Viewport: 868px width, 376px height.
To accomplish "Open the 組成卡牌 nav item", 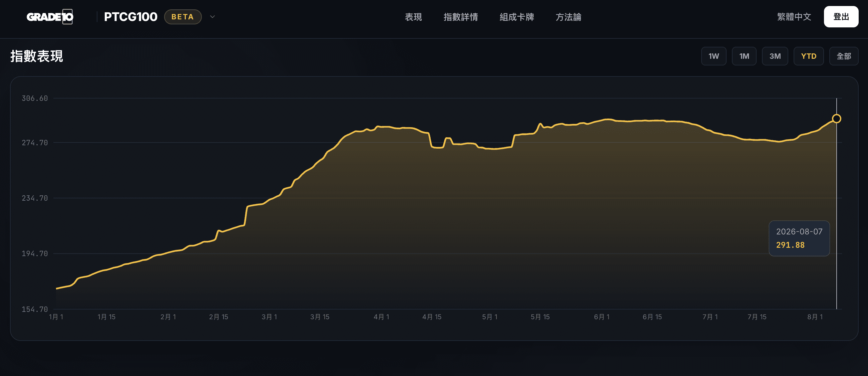I will (x=516, y=17).
